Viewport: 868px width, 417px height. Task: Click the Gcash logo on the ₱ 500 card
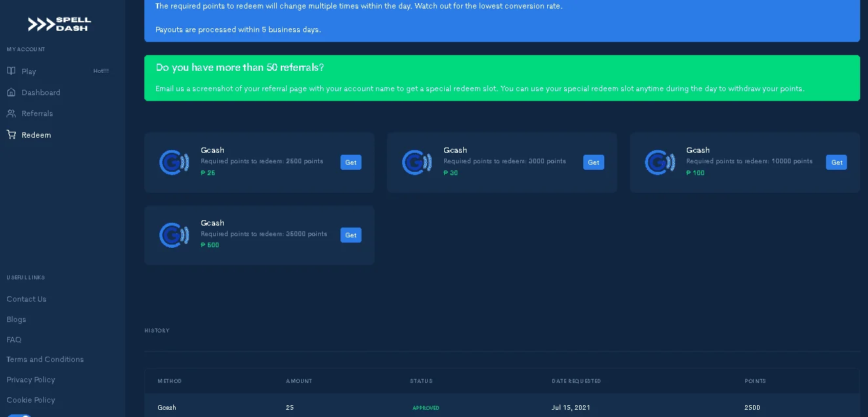[x=175, y=235]
